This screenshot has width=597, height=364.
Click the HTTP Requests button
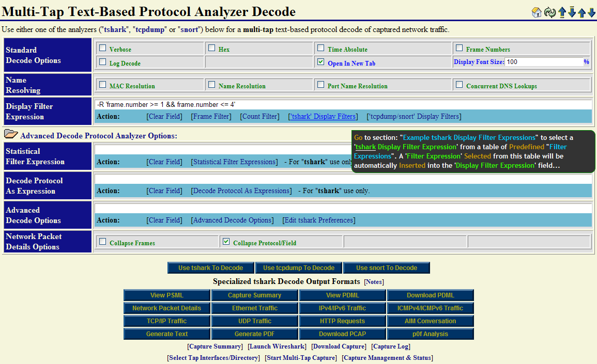(x=342, y=321)
